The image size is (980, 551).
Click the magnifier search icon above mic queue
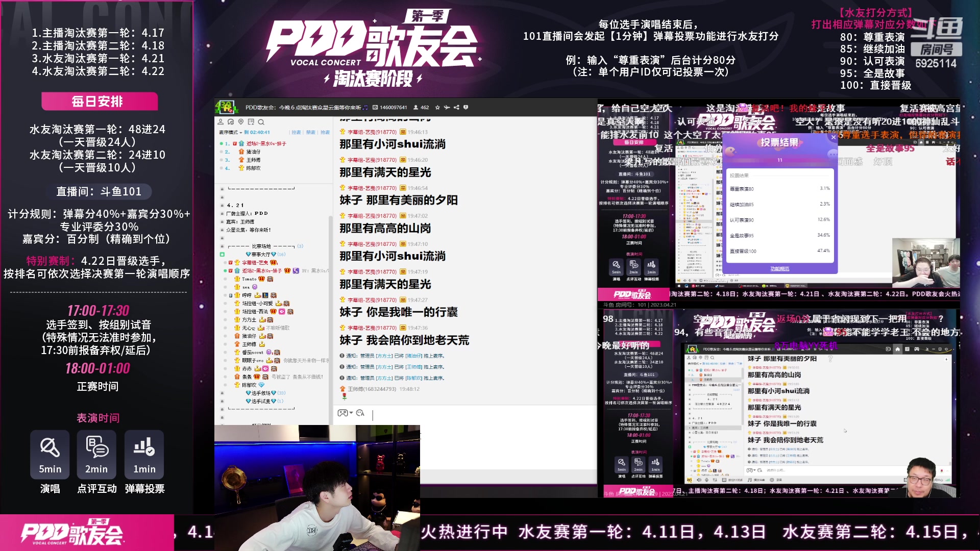pyautogui.click(x=261, y=122)
